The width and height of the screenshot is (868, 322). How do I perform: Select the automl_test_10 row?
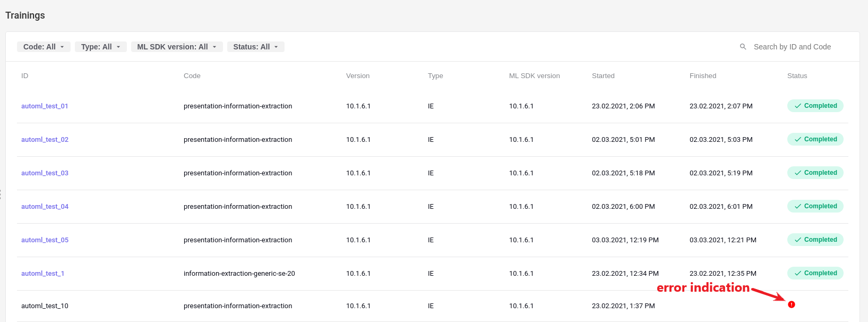click(433, 306)
